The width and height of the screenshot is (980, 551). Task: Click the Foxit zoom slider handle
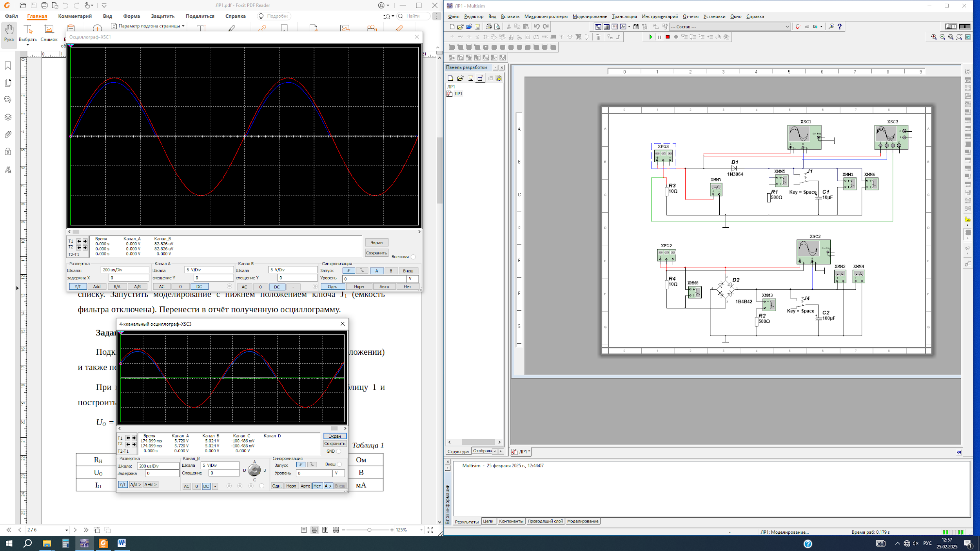369,530
